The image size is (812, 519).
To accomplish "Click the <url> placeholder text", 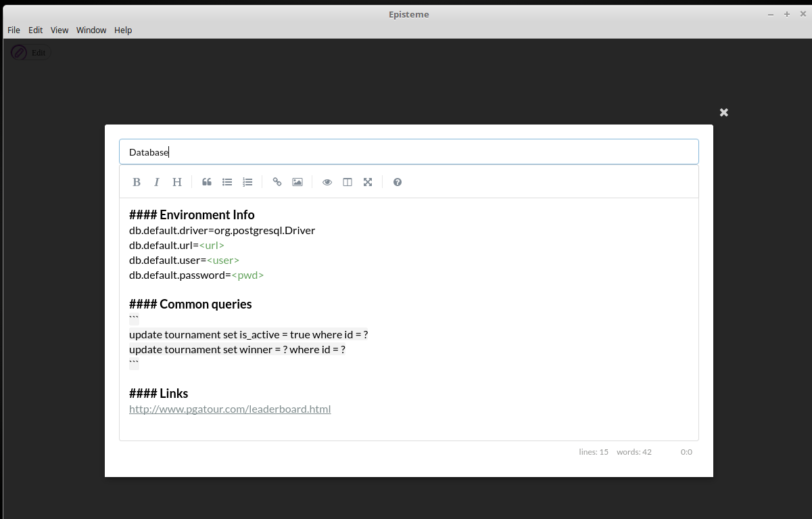I will (x=212, y=245).
